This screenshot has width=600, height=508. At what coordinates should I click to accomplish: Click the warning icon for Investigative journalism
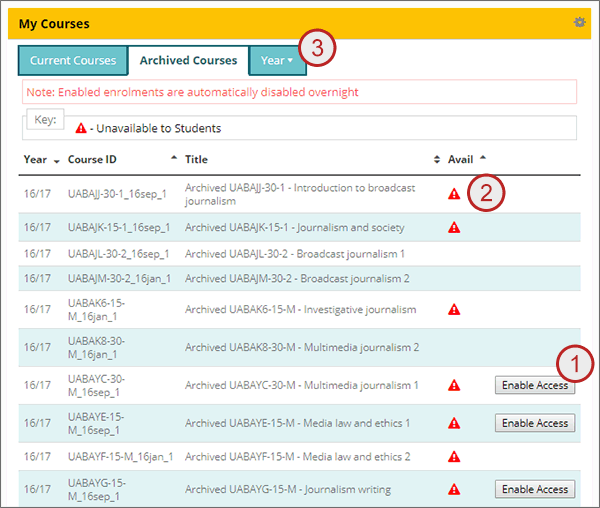454,309
